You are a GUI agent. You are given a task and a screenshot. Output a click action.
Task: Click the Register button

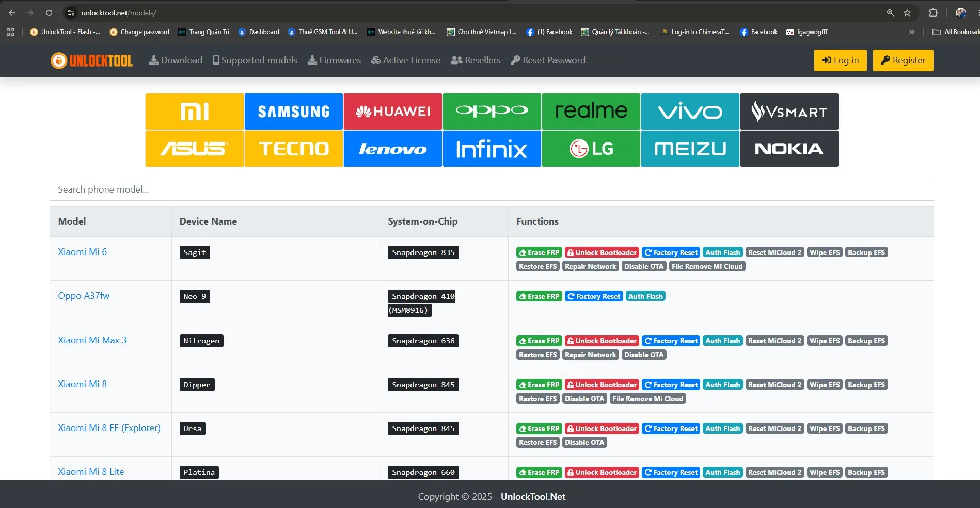point(903,60)
